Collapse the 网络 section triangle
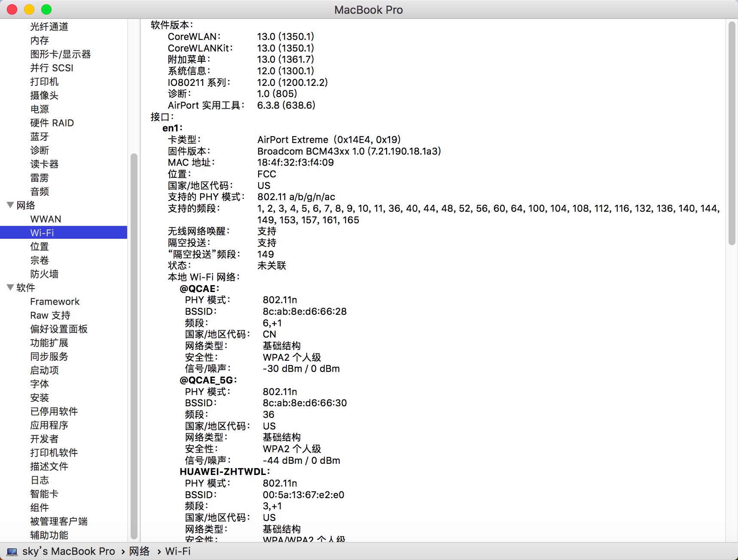 (10, 205)
